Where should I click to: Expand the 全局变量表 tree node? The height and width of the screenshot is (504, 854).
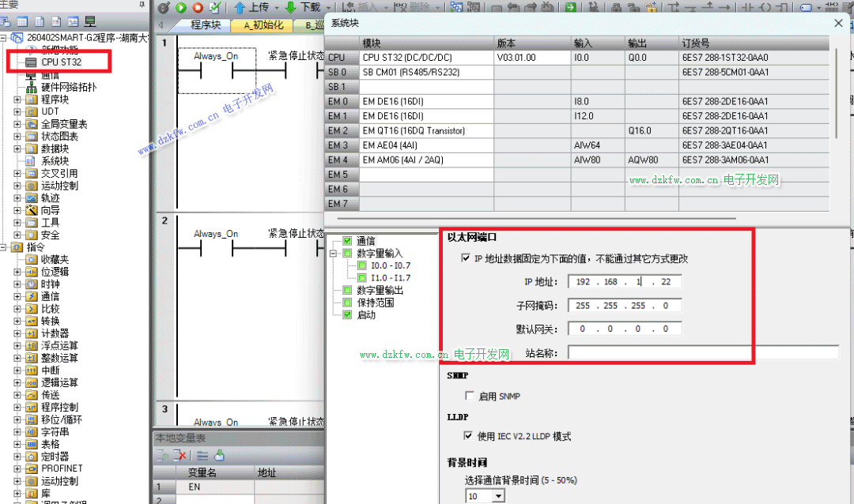coord(17,124)
